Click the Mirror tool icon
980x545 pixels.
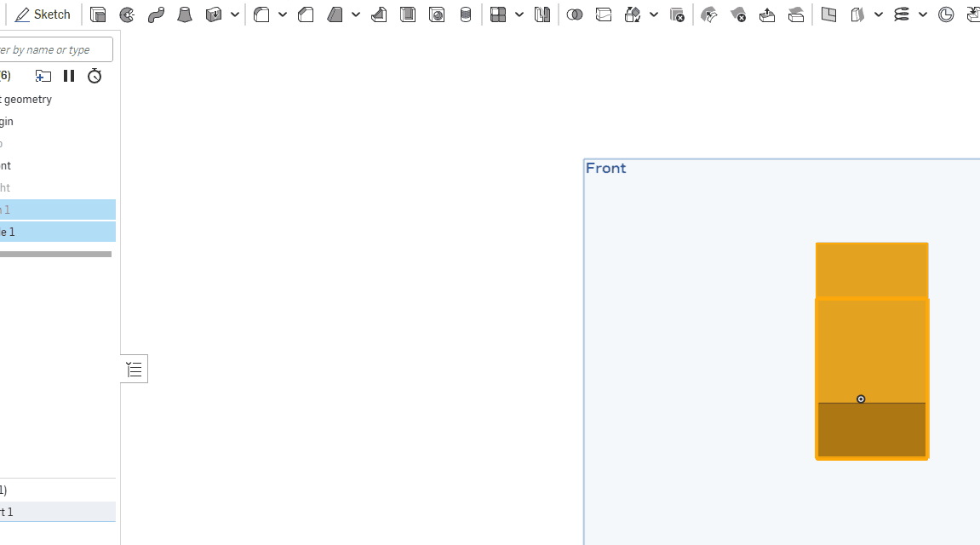pos(542,14)
